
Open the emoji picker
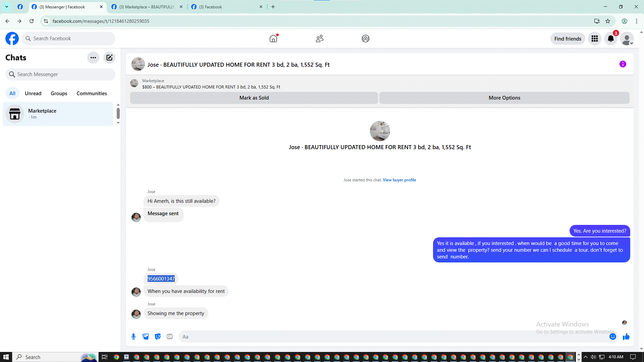click(x=613, y=337)
